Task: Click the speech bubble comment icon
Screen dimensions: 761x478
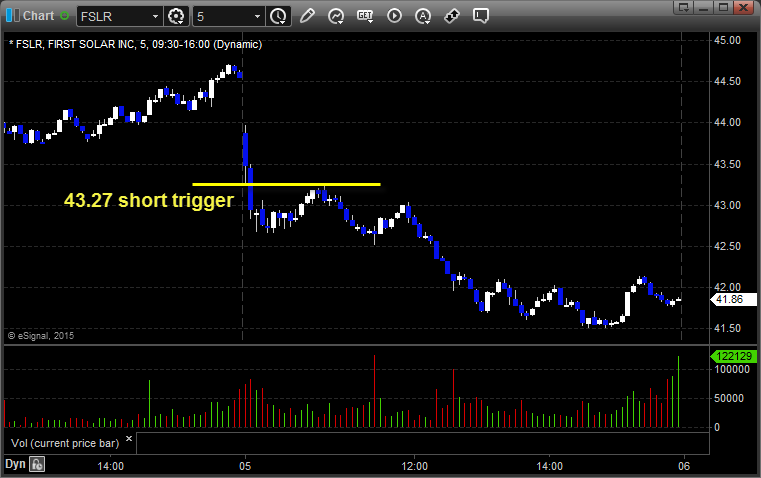Action: (x=480, y=16)
